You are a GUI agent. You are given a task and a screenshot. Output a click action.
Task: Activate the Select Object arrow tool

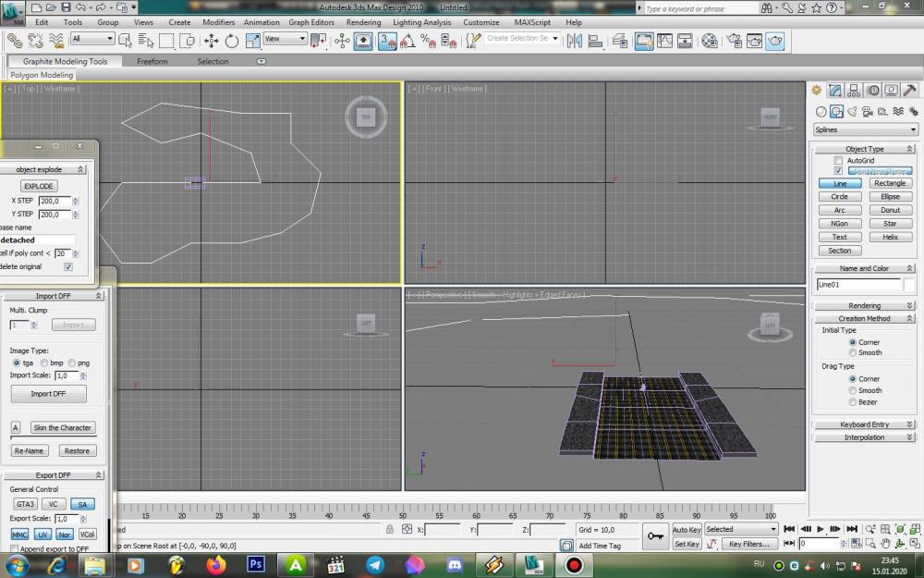[125, 41]
